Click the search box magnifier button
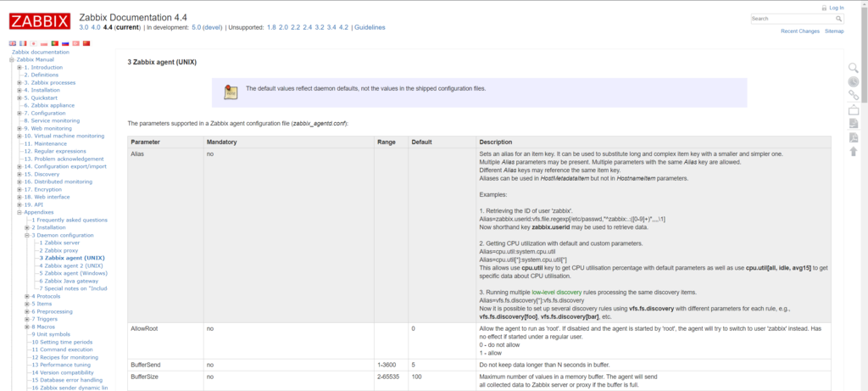 (x=839, y=18)
